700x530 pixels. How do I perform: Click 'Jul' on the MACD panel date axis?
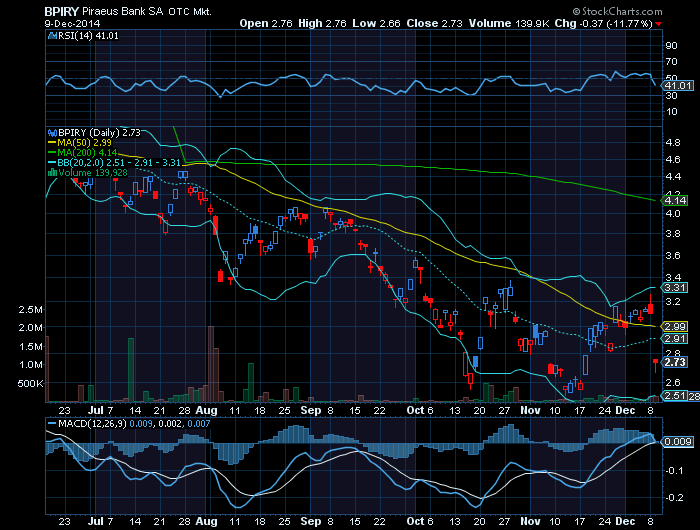95,521
